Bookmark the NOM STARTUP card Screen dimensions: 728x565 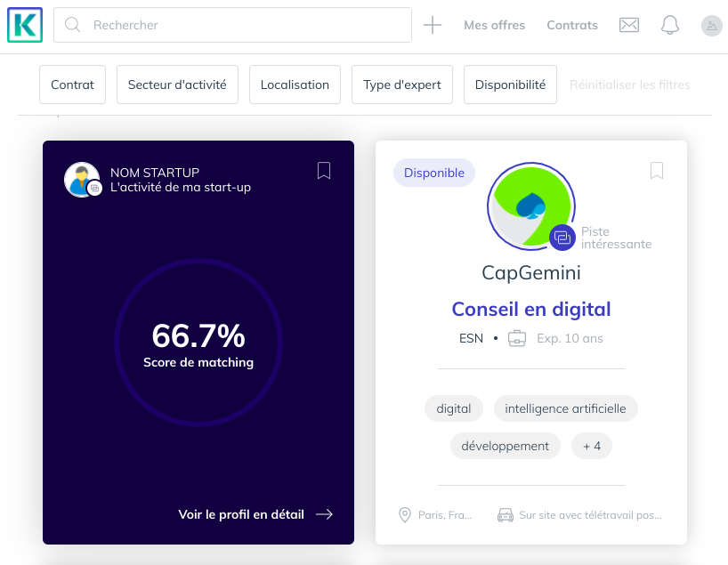tap(324, 171)
